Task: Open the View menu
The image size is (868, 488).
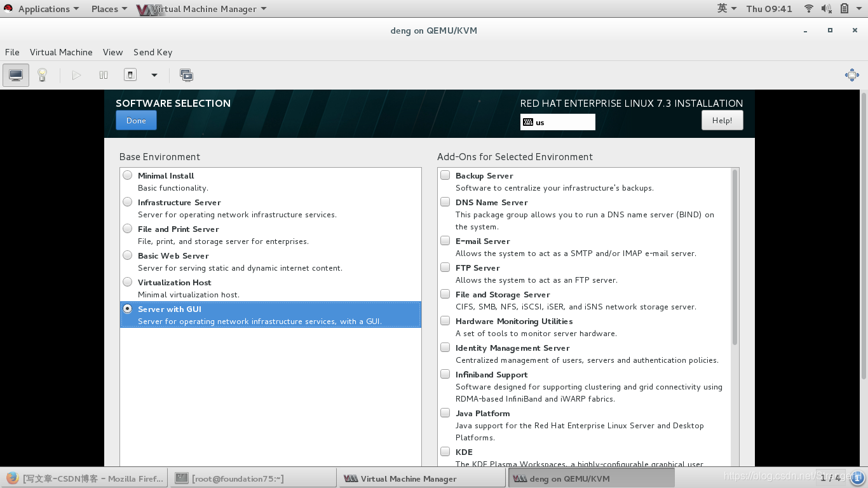Action: click(x=112, y=52)
